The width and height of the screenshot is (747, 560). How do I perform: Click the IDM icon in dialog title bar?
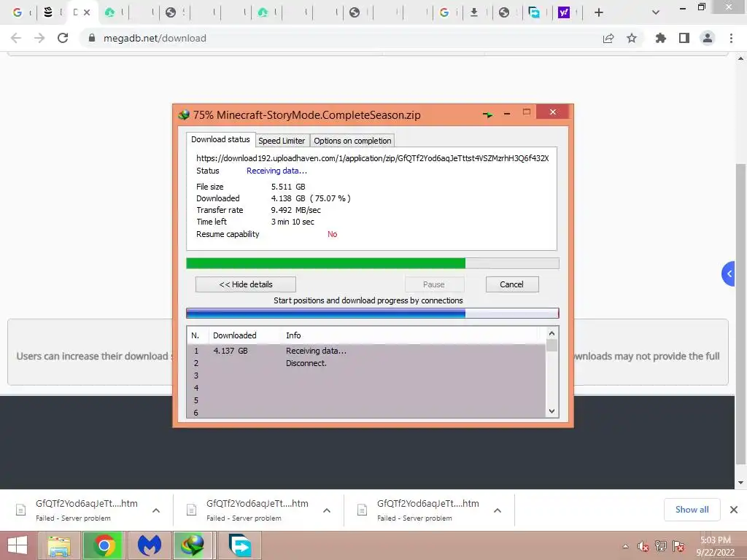pyautogui.click(x=183, y=114)
